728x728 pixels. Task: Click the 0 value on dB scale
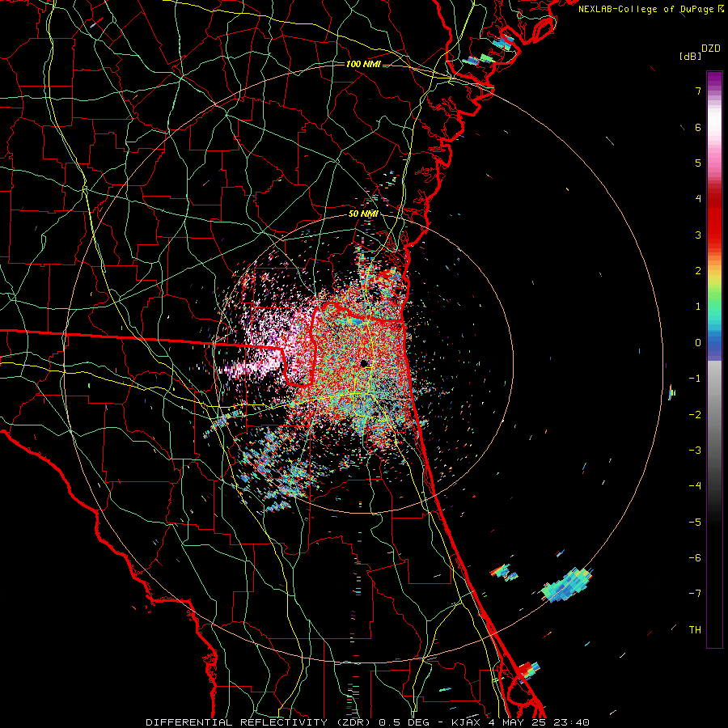click(698, 343)
